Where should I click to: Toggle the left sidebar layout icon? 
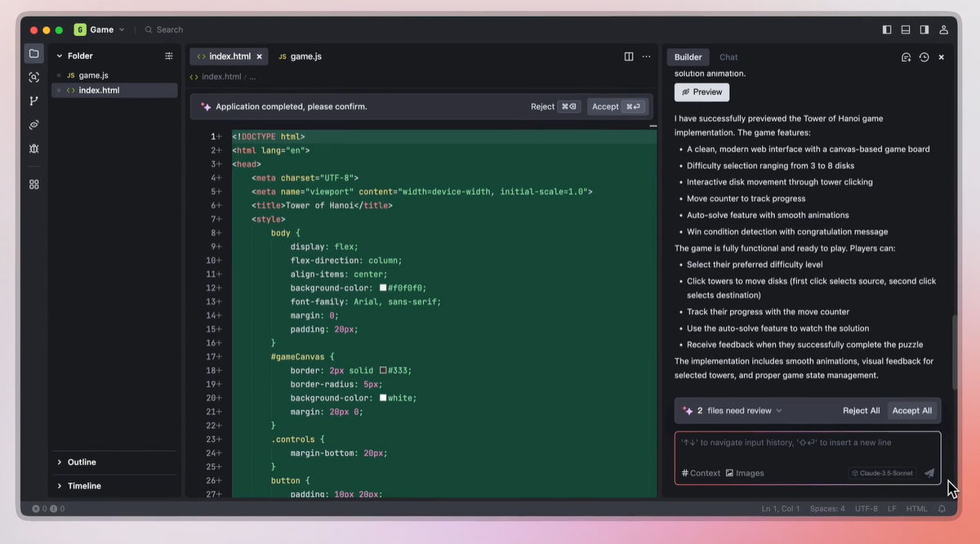(887, 29)
